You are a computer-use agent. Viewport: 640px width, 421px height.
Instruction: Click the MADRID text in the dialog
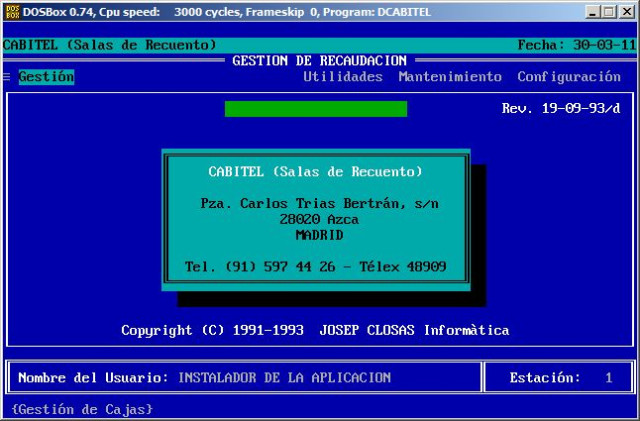tap(320, 235)
